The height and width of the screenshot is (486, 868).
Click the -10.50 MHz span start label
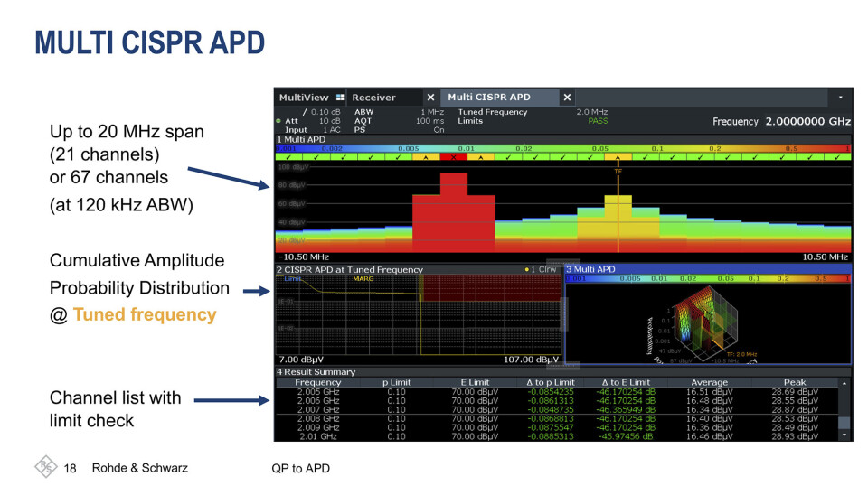[304, 257]
